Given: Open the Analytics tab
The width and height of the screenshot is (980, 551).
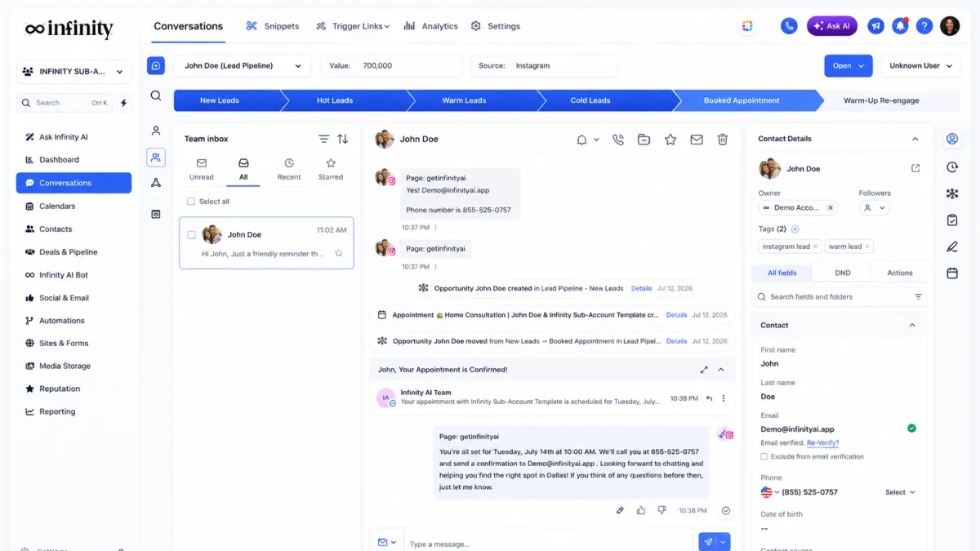Looking at the screenshot, I should (x=430, y=26).
